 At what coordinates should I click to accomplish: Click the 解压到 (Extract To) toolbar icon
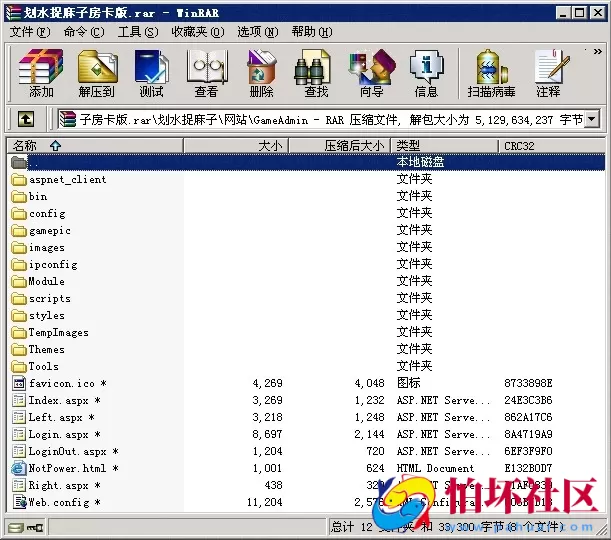(x=97, y=72)
